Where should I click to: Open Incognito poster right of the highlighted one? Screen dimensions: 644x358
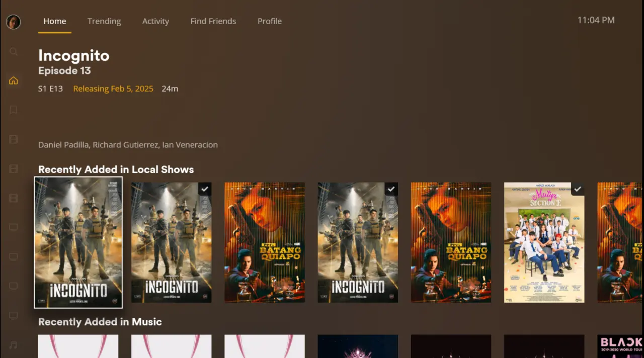coord(172,242)
